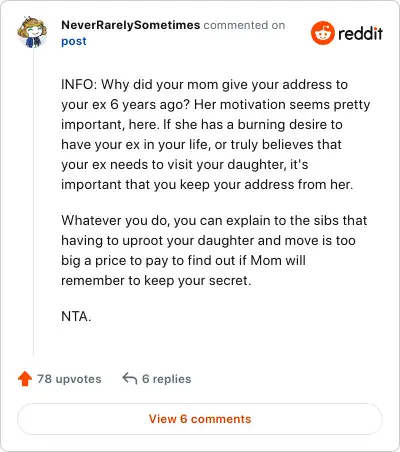The height and width of the screenshot is (452, 400).
Task: Click the line "having to uproot your daughter"
Action: pos(208,240)
